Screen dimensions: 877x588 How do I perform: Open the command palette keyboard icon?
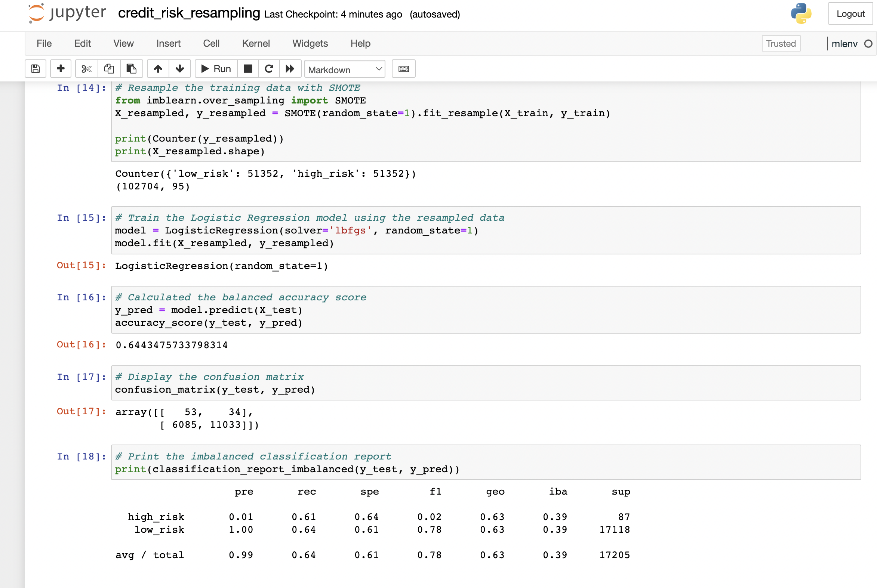click(403, 69)
